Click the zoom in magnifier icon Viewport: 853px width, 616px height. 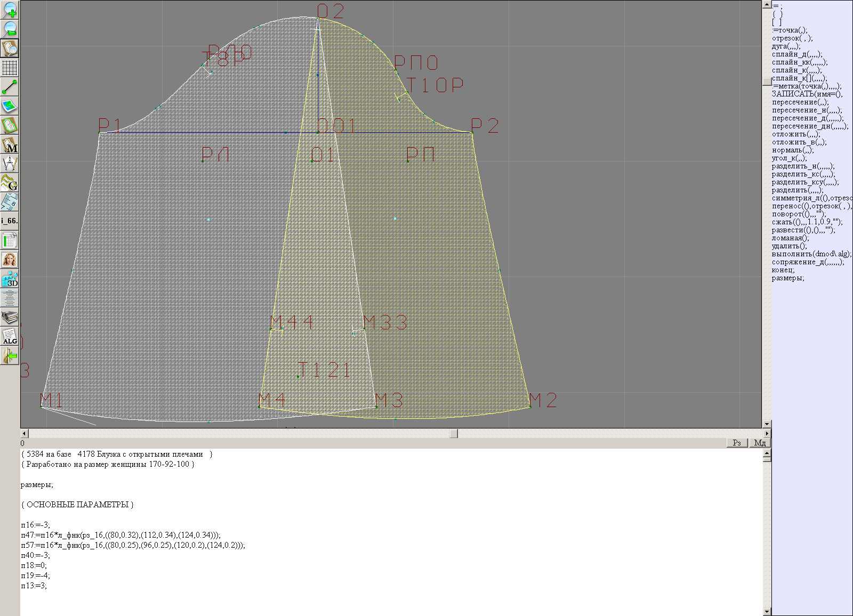tap(10, 10)
